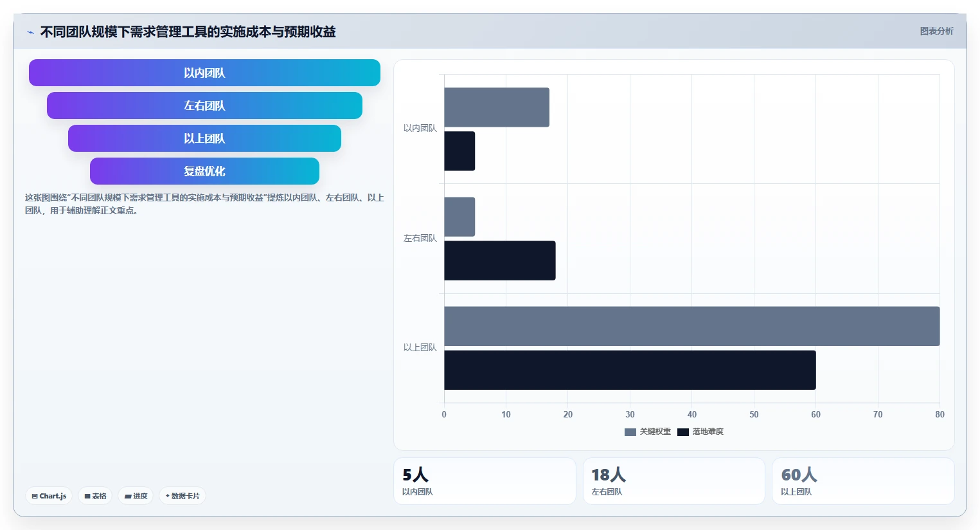Click the 左右团队 dark 落地难度 bar
This screenshot has width=980, height=530.
coord(500,260)
